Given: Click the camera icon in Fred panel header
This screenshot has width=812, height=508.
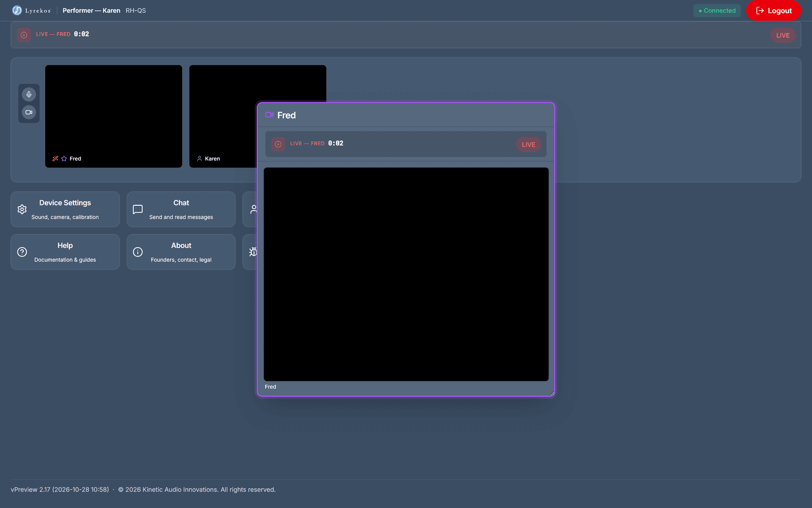Looking at the screenshot, I should click(x=269, y=115).
